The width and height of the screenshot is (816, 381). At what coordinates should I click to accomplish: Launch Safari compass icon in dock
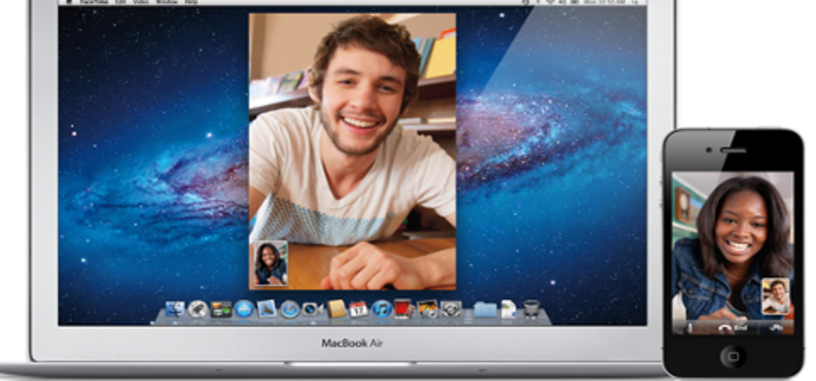(290, 309)
